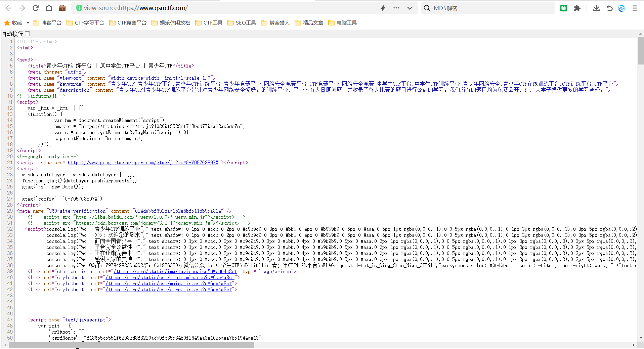The image size is (644, 349).
Task: Open the downloads icon
Action: [596, 8]
